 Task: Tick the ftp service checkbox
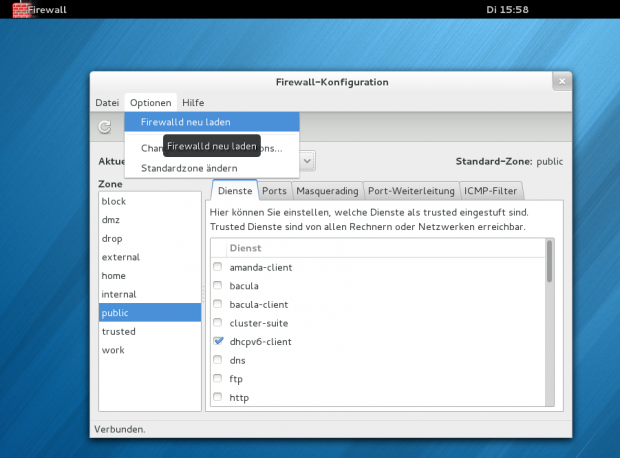(218, 378)
